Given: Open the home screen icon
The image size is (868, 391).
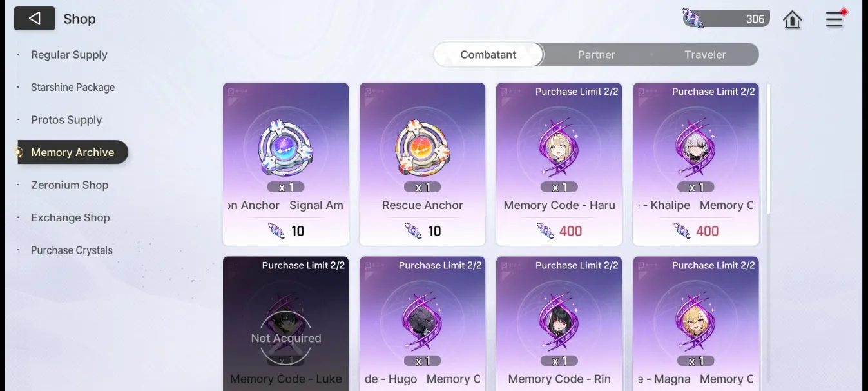Looking at the screenshot, I should (792, 19).
